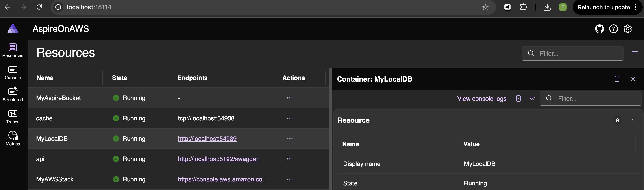Bookmark this page with star icon
This screenshot has width=644, height=190.
[x=485, y=7]
